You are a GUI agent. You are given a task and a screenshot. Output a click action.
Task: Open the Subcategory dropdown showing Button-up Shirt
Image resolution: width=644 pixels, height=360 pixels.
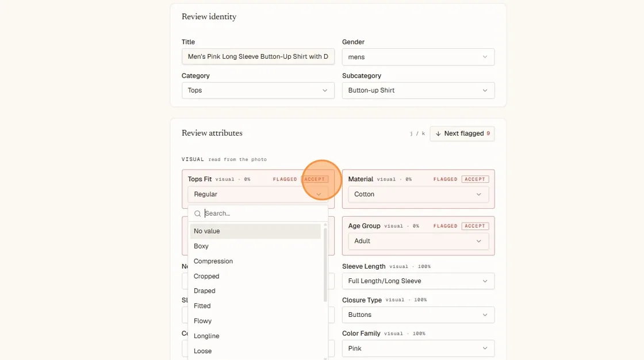click(418, 90)
